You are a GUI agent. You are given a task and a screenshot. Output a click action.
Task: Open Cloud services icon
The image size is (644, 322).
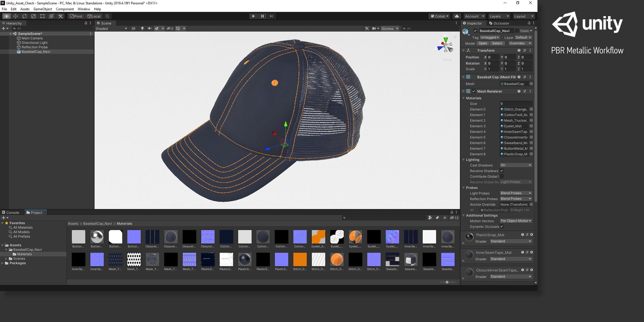457,16
